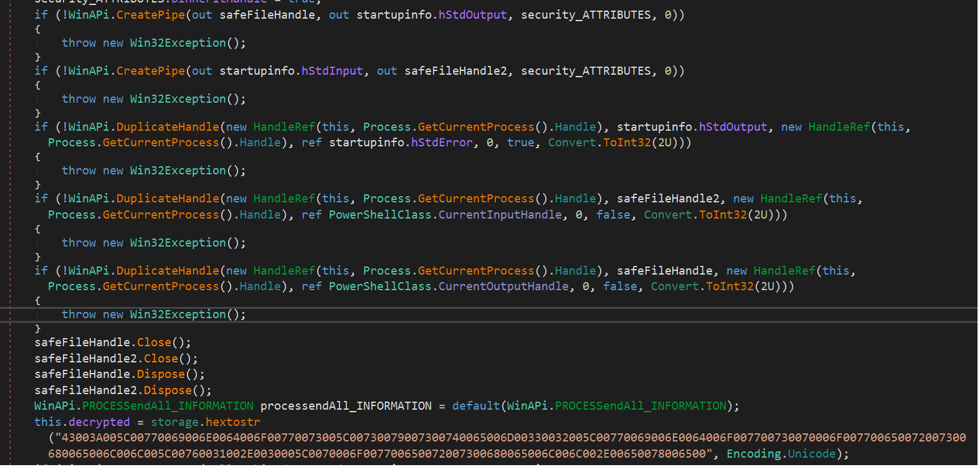This screenshot has height=467, width=980.
Task: Click "Convert" on the hStdError line
Action: point(572,143)
